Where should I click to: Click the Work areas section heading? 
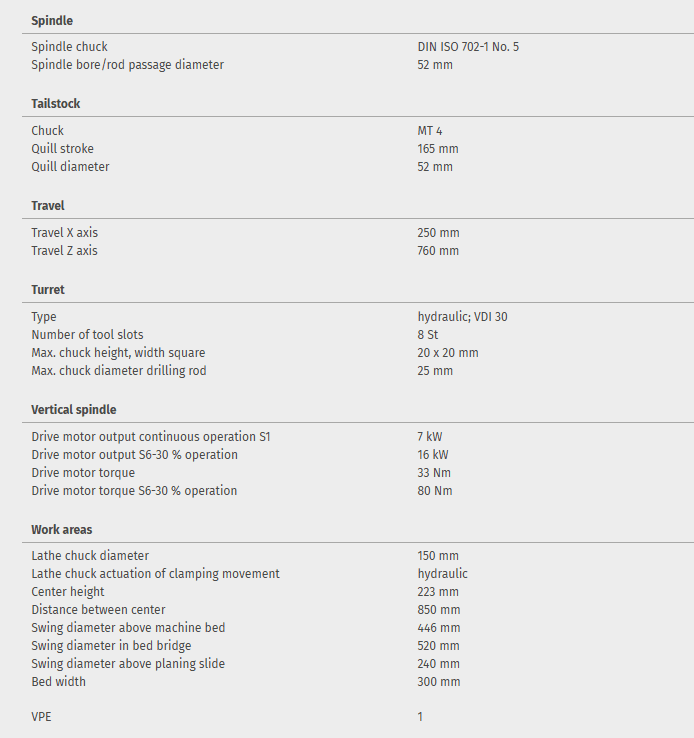click(62, 529)
